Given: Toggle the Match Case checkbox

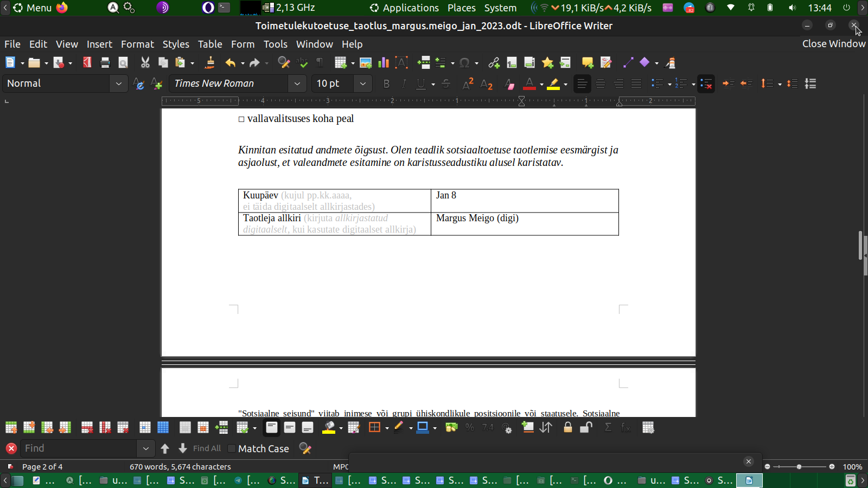Looking at the screenshot, I should coord(232,448).
